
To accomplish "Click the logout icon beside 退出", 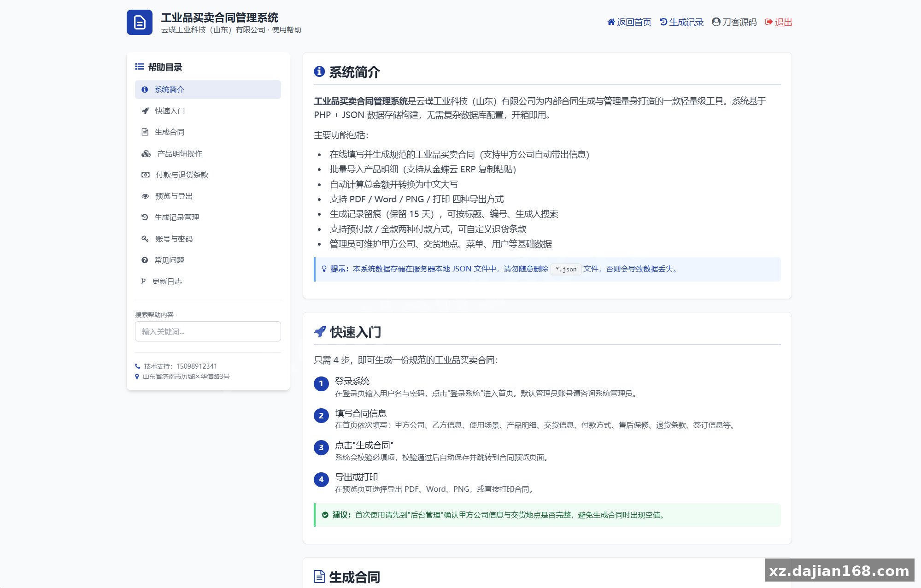I will 768,22.
